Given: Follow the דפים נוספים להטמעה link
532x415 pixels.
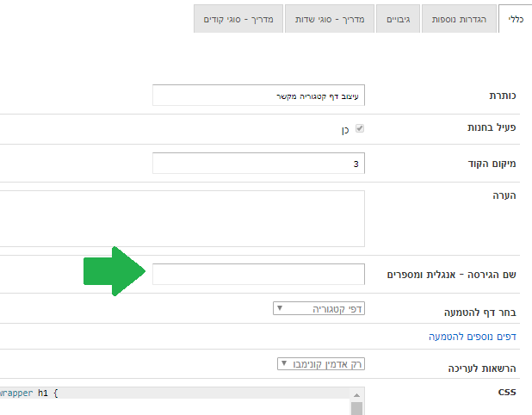Looking at the screenshot, I should point(477,337).
